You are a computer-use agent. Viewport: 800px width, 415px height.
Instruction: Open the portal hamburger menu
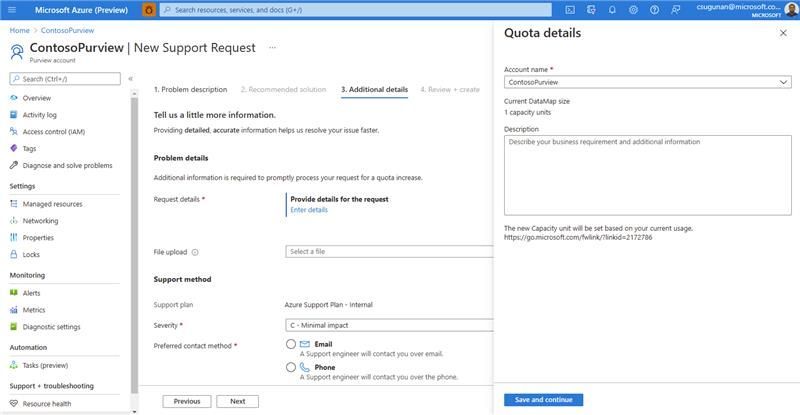pos(12,10)
